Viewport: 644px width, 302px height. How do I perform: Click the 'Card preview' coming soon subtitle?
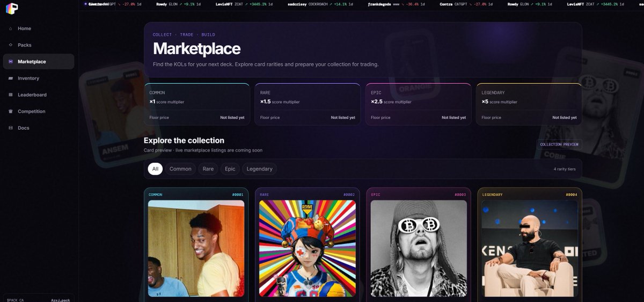[x=203, y=150]
